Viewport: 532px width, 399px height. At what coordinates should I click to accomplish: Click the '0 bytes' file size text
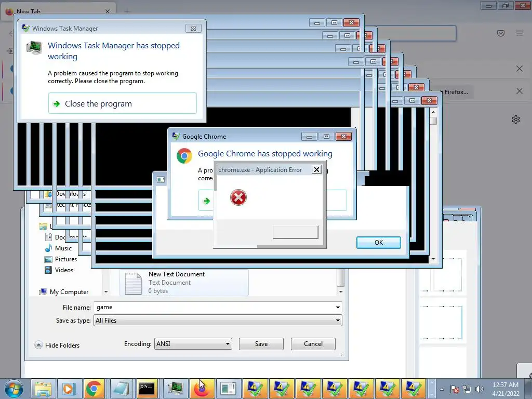[x=158, y=291]
